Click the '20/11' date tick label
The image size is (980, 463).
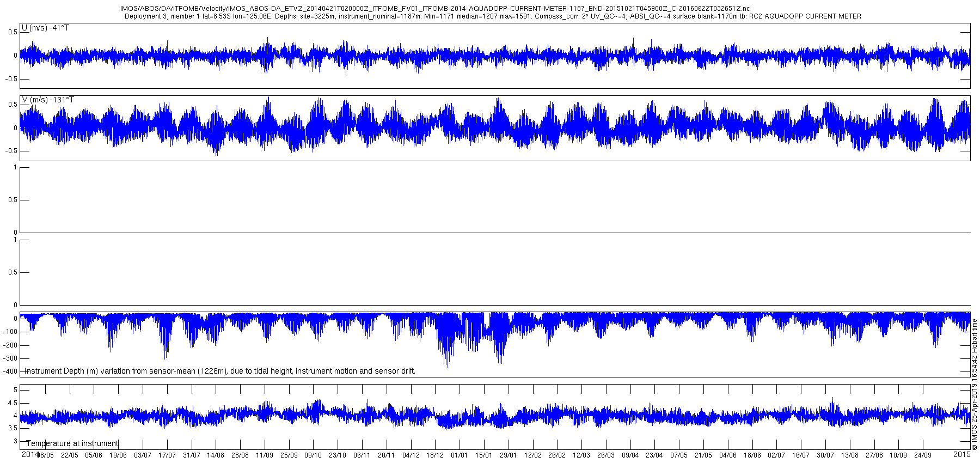(387, 455)
